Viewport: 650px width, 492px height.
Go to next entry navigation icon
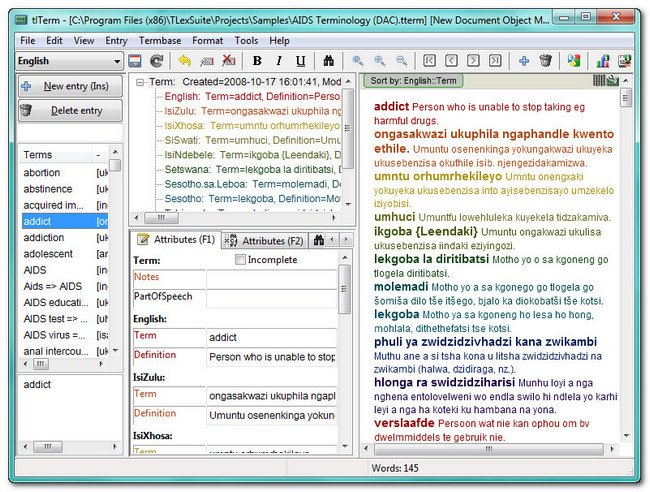(473, 61)
